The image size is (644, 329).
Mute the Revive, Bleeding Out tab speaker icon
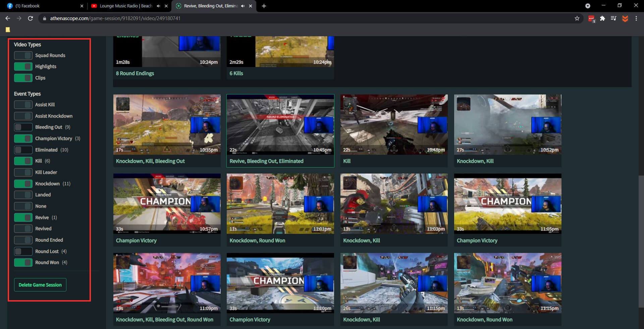pos(243,6)
